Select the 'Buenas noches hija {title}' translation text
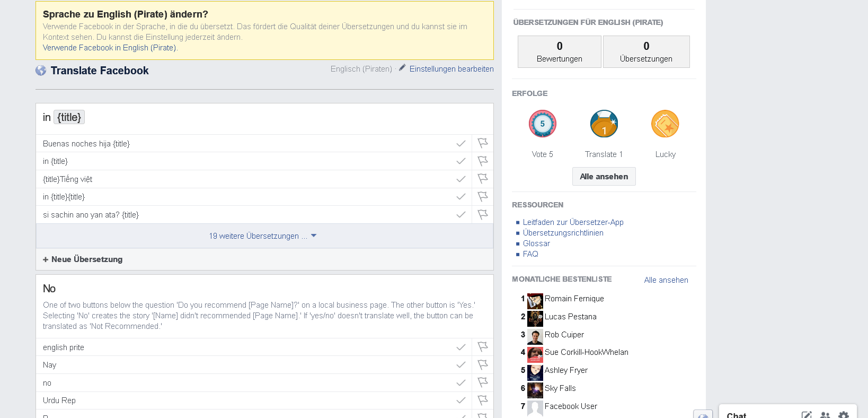This screenshot has height=418, width=868. tap(86, 144)
